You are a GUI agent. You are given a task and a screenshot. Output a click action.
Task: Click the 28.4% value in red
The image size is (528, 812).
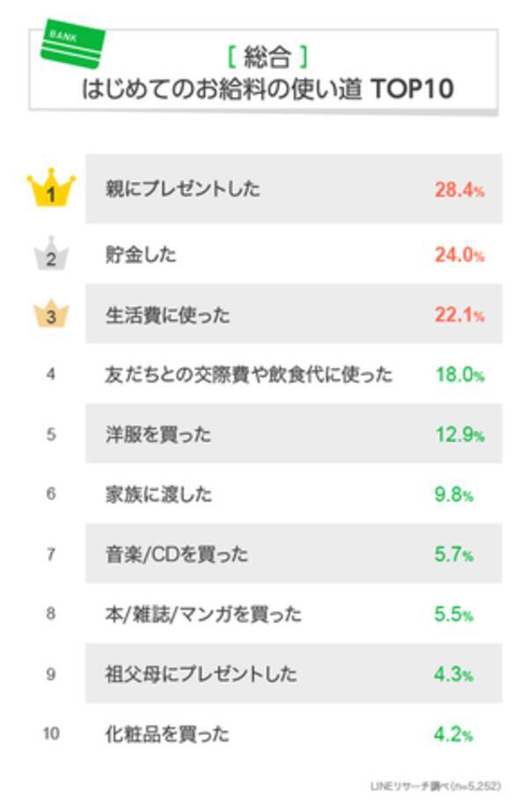[x=458, y=189]
